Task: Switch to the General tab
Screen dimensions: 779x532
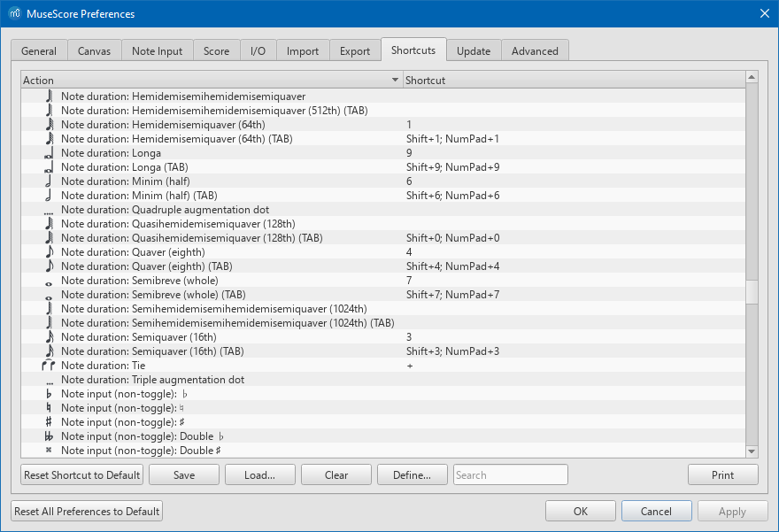Action: (39, 51)
